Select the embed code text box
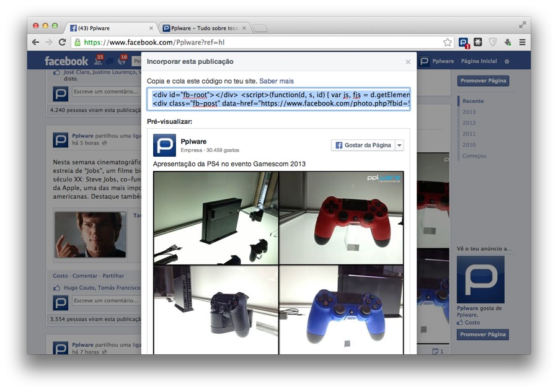558x392 pixels. point(278,99)
